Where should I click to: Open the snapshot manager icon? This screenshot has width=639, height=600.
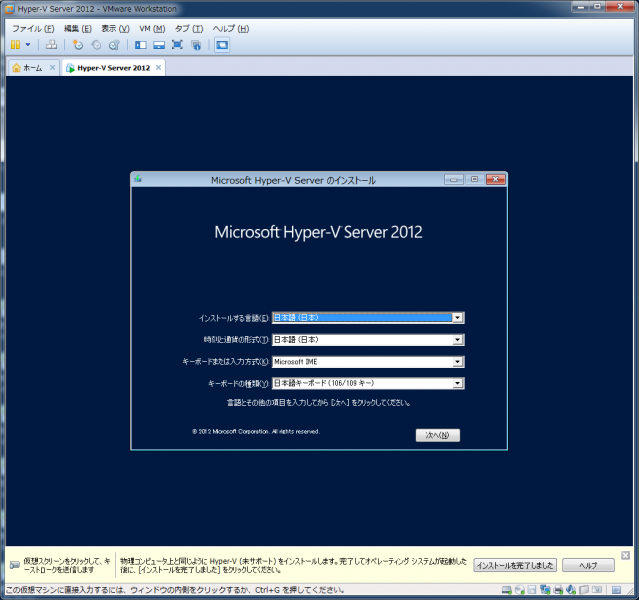(115, 45)
